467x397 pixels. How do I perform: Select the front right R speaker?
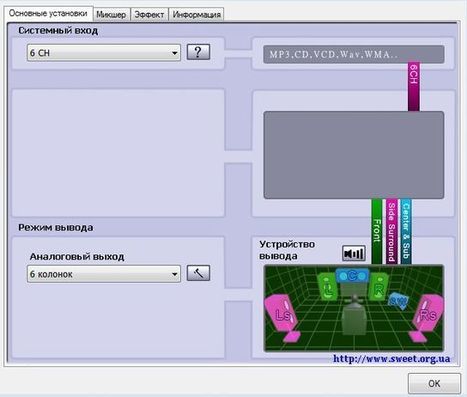click(x=378, y=286)
